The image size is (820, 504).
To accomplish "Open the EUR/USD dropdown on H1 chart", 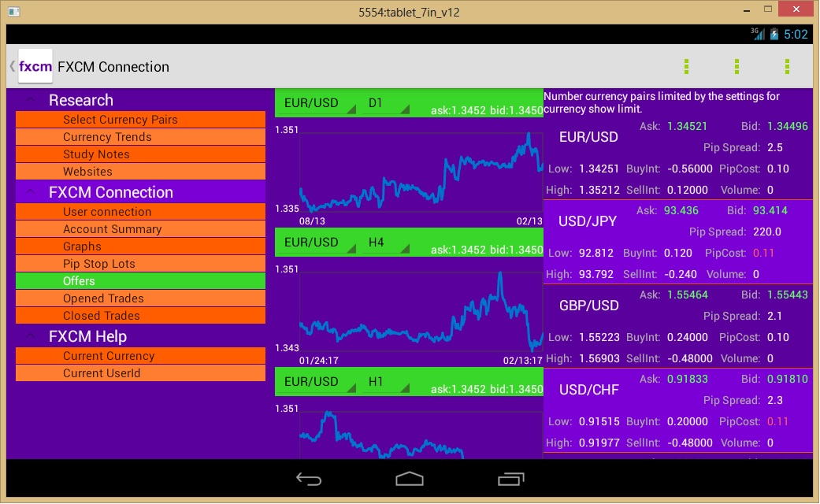I will [317, 382].
